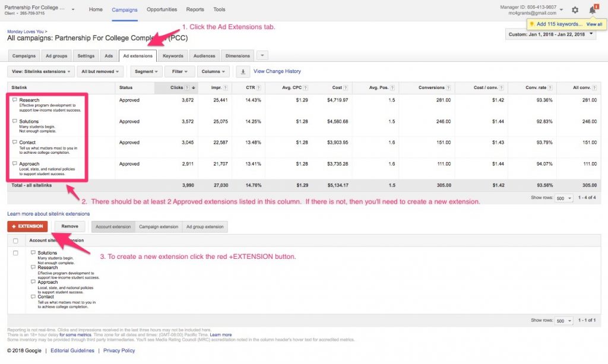
Task: Open Show rows dropdown under account extension table
Action: pos(564,321)
